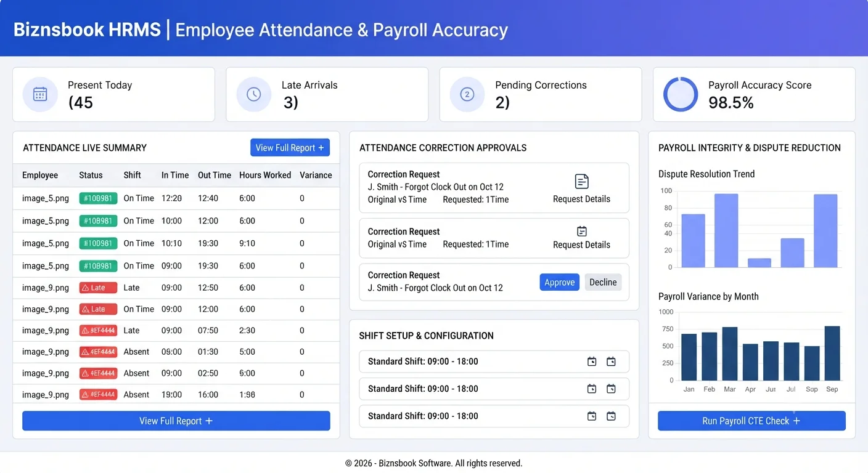868x473 pixels.
Task: Approve the J. Smith correction request
Action: [x=560, y=282]
